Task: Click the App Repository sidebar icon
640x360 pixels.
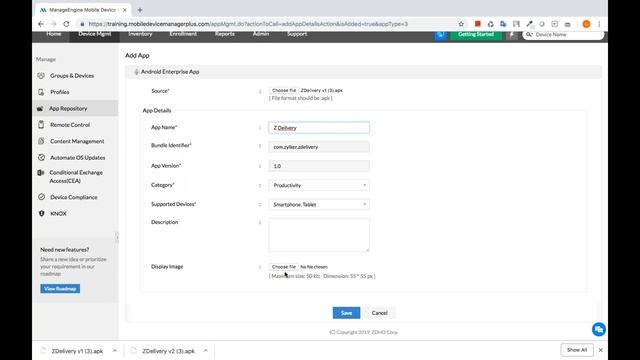Action: point(40,109)
